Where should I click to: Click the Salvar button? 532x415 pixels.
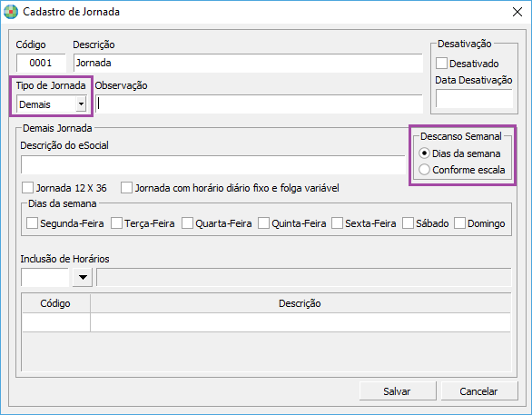(x=398, y=391)
